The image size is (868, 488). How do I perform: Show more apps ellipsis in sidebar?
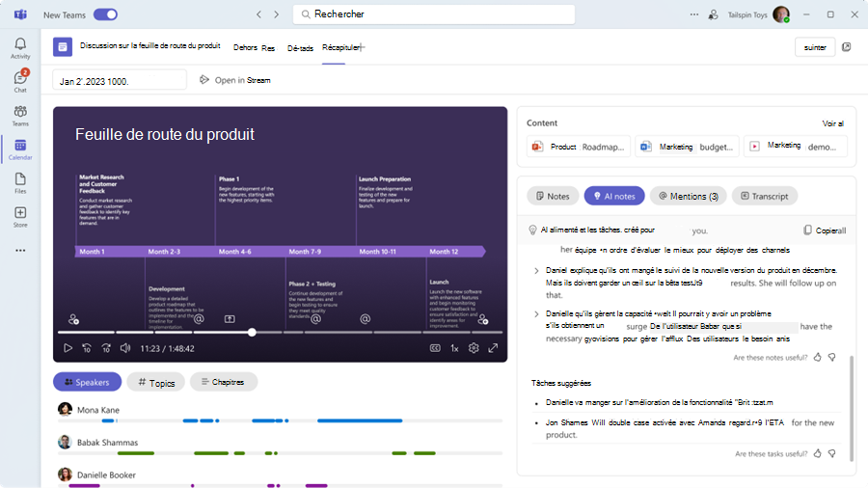click(x=20, y=251)
